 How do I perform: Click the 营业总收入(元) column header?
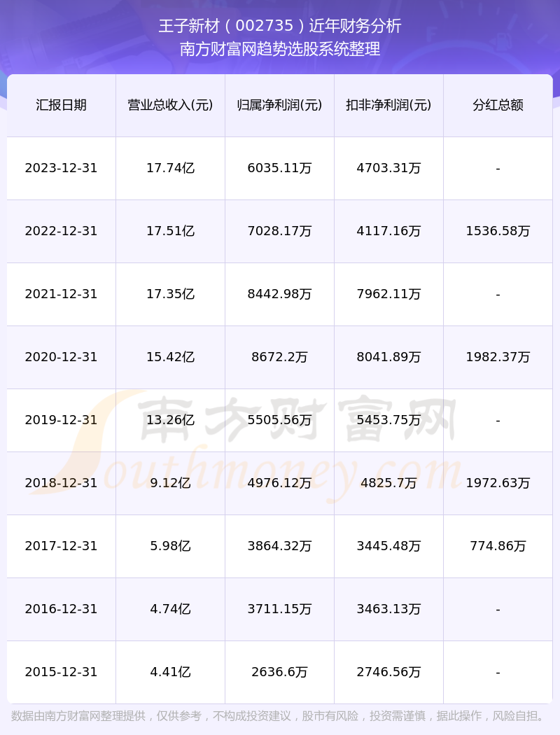click(171, 105)
